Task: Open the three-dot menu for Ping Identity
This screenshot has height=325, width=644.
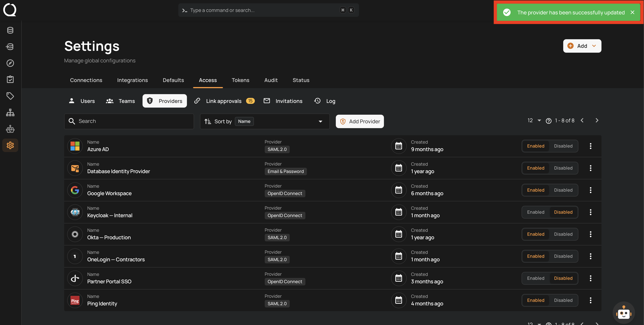Action: (590, 300)
